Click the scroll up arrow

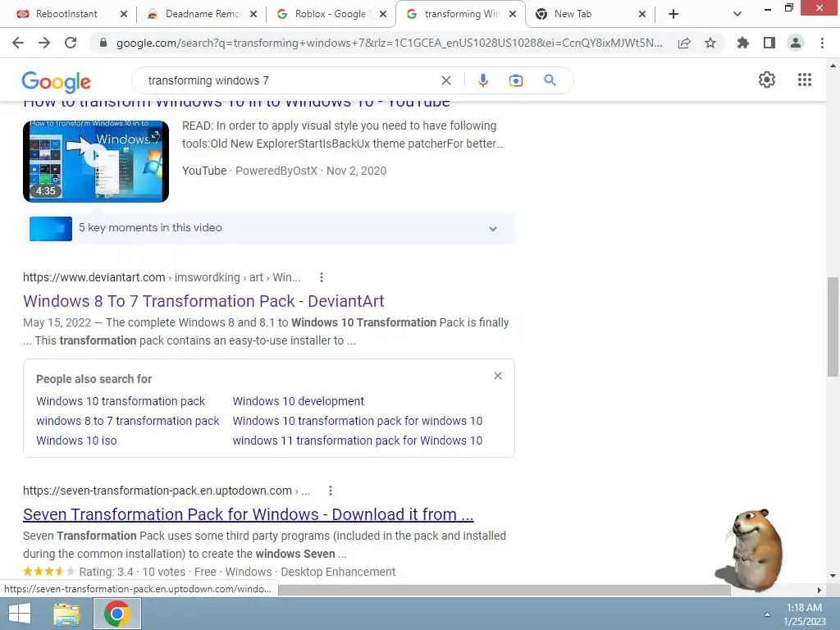pos(833,66)
